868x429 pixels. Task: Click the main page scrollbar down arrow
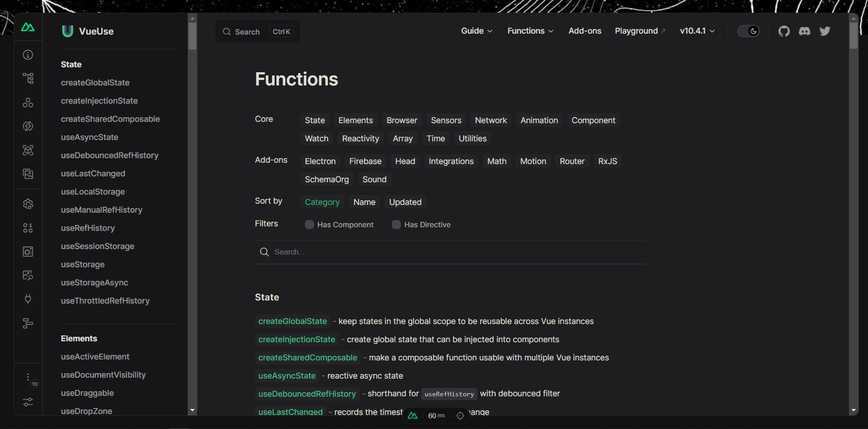pos(853,410)
